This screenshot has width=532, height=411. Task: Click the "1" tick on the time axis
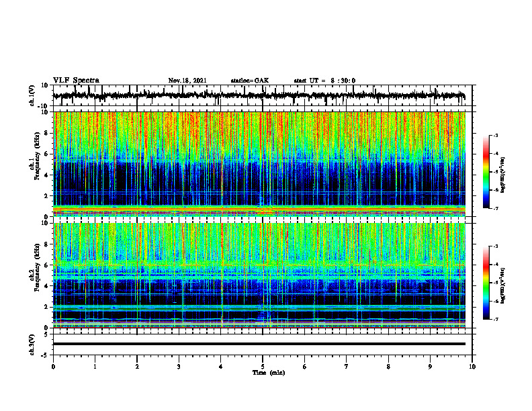pos(95,367)
